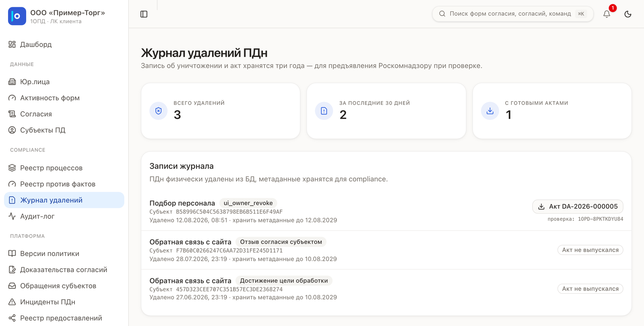Click the document icon in 30 дней card
The height and width of the screenshot is (326, 644).
(x=324, y=111)
